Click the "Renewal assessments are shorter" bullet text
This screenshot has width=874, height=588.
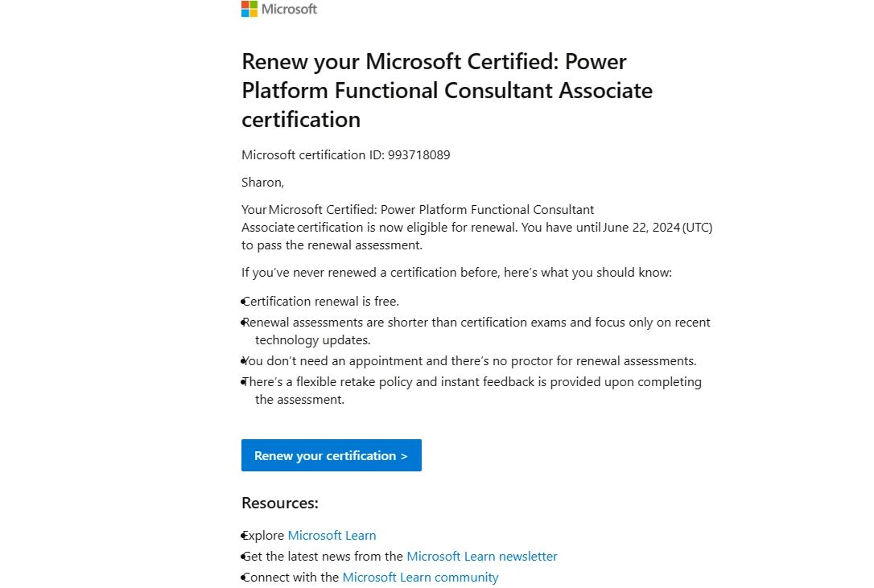click(x=476, y=323)
